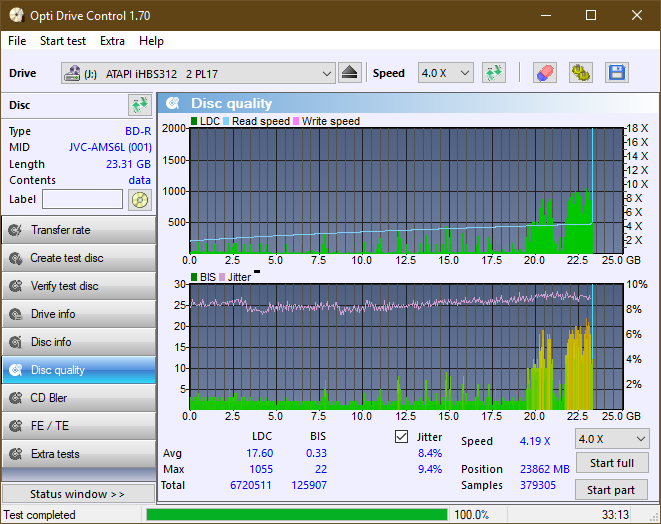Click the Create test disc icon
The image size is (661, 524).
click(16, 258)
